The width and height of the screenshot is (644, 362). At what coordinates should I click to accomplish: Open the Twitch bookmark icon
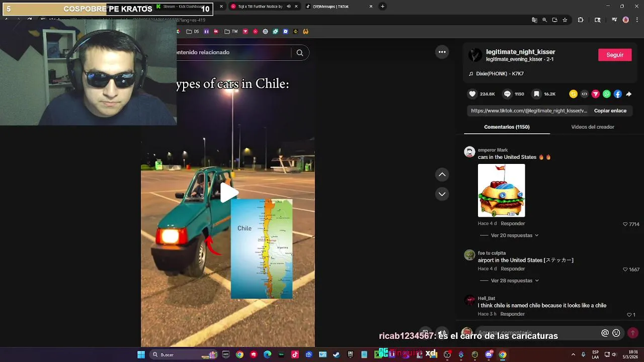click(x=206, y=31)
